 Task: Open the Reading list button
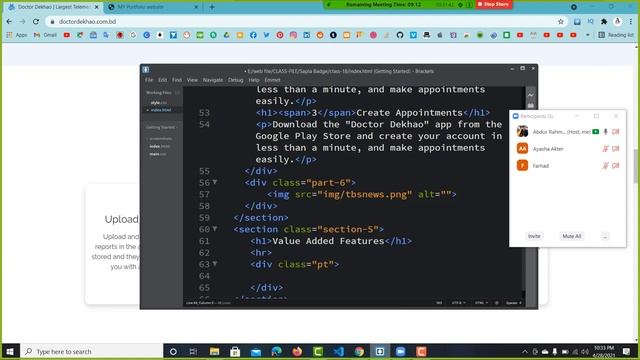tap(616, 35)
